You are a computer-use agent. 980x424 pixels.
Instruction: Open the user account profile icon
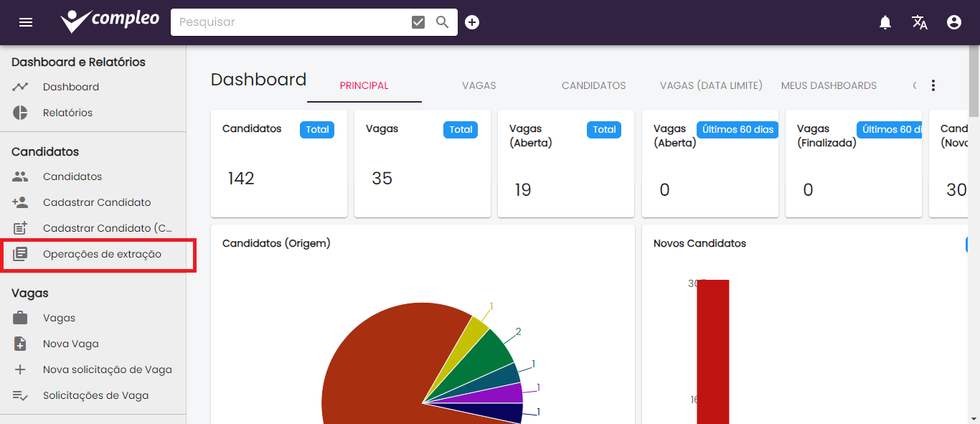pos(954,22)
